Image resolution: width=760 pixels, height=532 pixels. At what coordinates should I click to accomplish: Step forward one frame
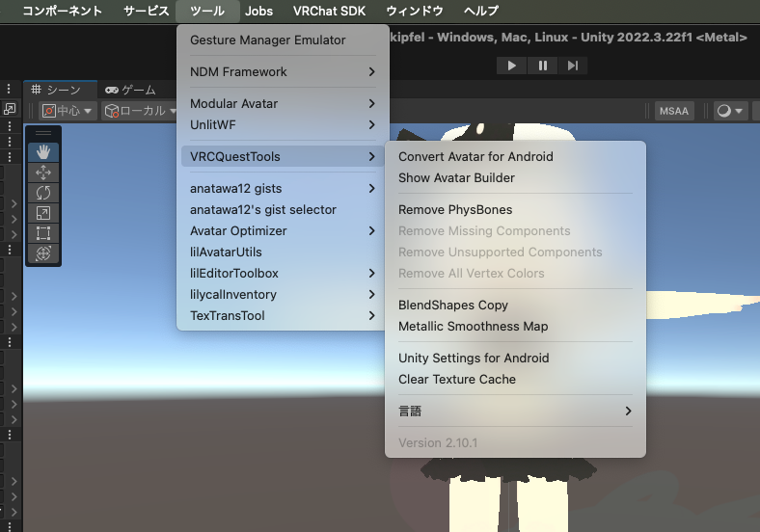tap(573, 66)
